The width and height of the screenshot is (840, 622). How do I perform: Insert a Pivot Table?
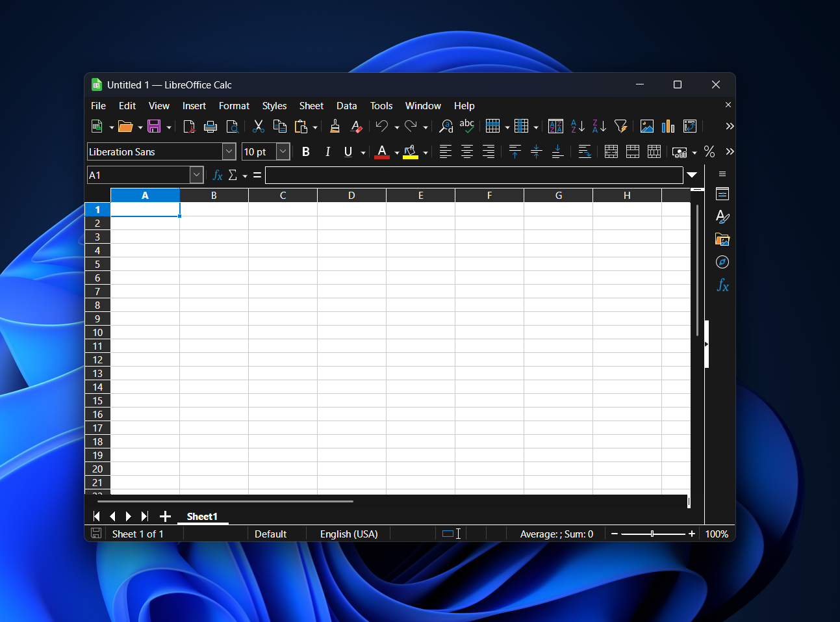690,126
